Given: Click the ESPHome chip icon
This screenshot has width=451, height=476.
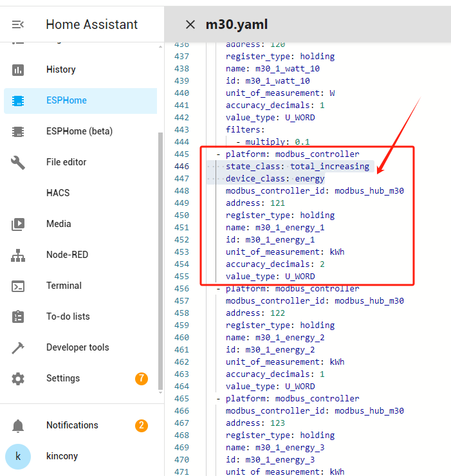Looking at the screenshot, I should (18, 100).
